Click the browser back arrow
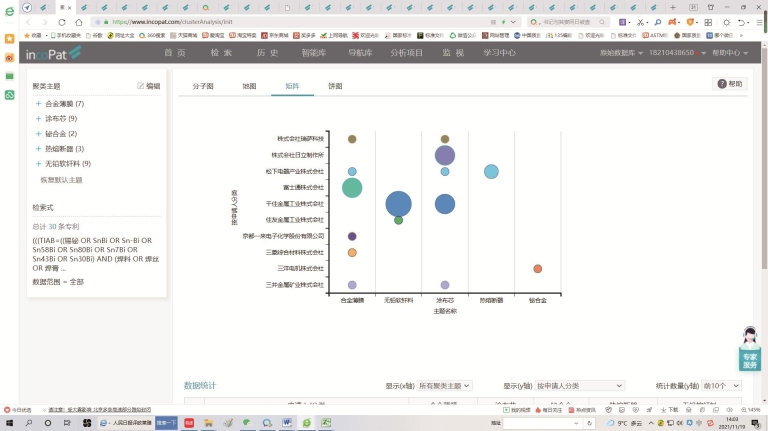Image resolution: width=768 pixels, height=431 pixels. pos(27,21)
